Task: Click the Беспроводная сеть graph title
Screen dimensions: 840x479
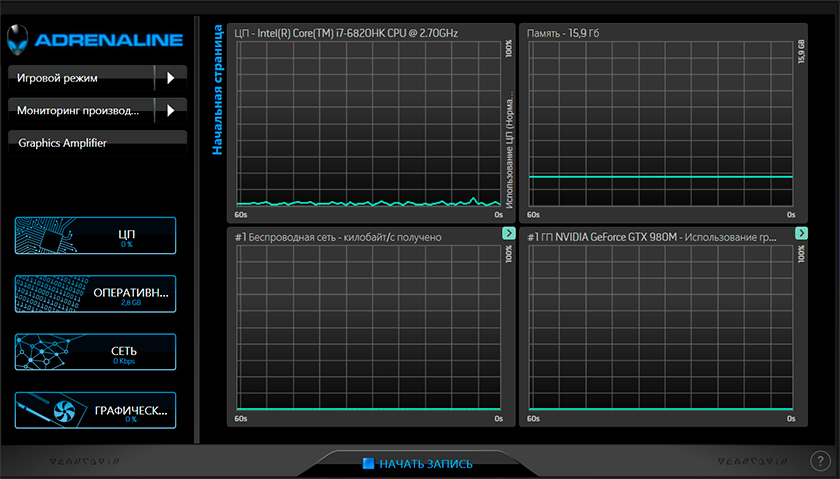Action: click(338, 237)
